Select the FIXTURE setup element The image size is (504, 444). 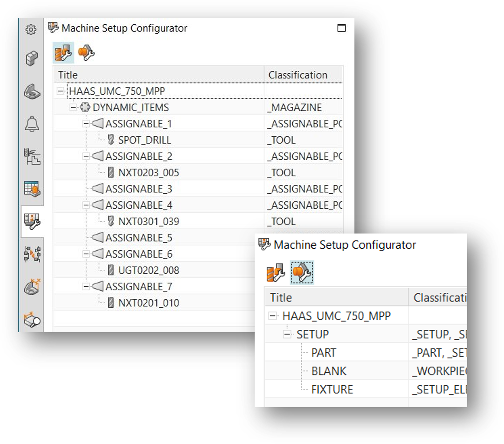pyautogui.click(x=332, y=390)
